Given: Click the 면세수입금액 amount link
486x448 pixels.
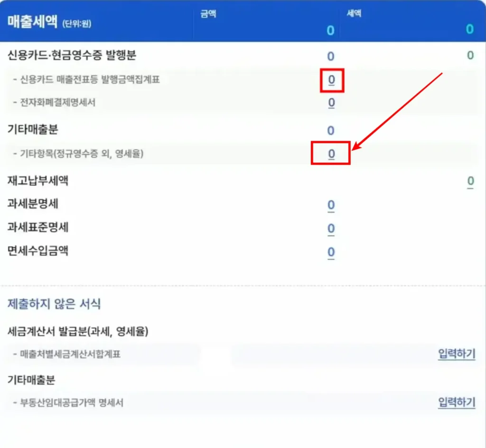Looking at the screenshot, I should (x=331, y=252).
